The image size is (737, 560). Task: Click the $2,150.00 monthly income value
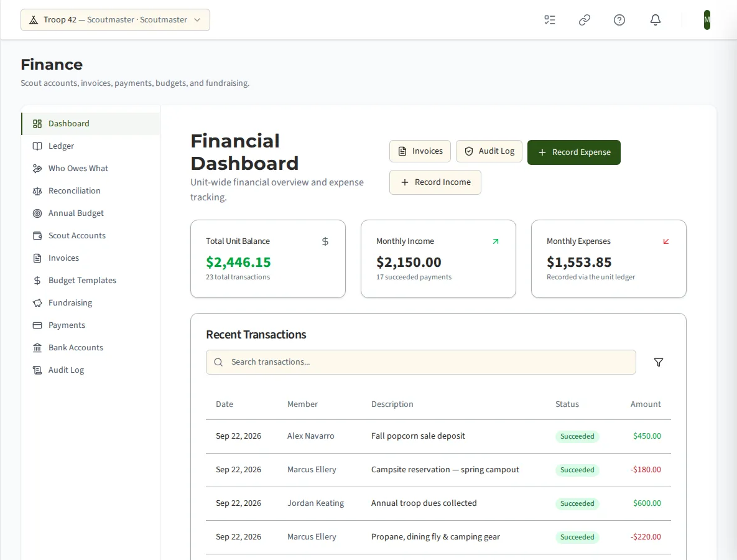pyautogui.click(x=409, y=263)
